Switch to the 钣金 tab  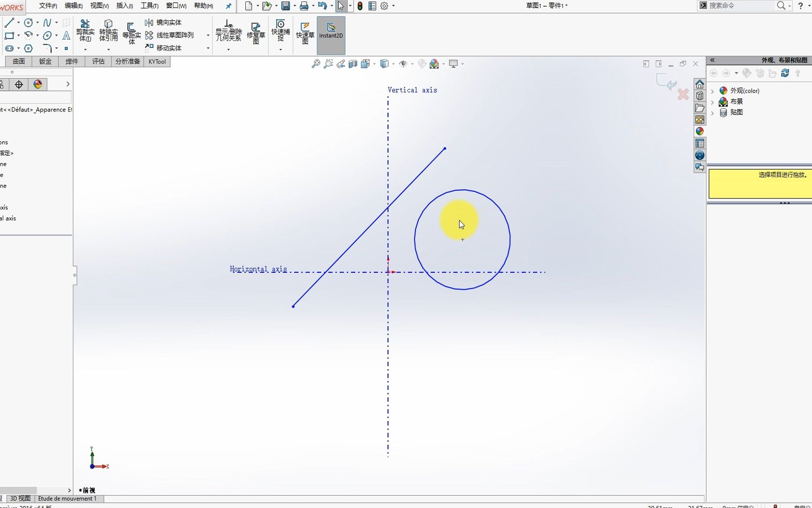click(45, 62)
